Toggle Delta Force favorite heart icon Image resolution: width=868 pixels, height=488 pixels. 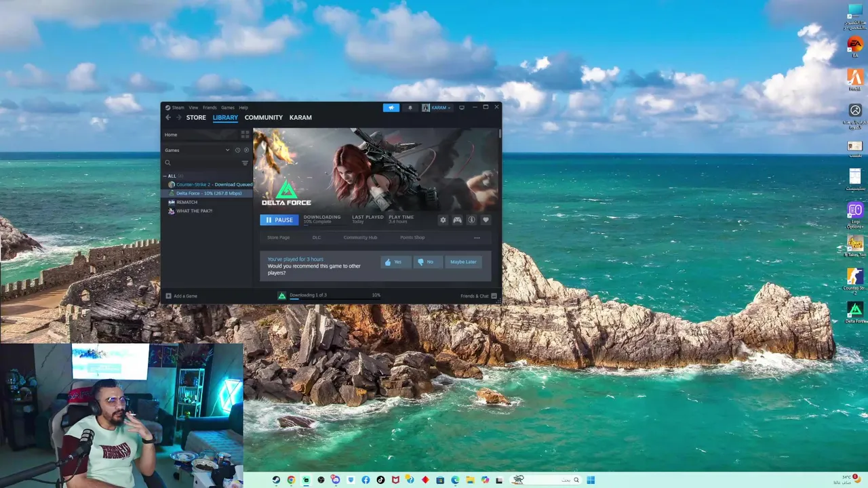pos(486,220)
